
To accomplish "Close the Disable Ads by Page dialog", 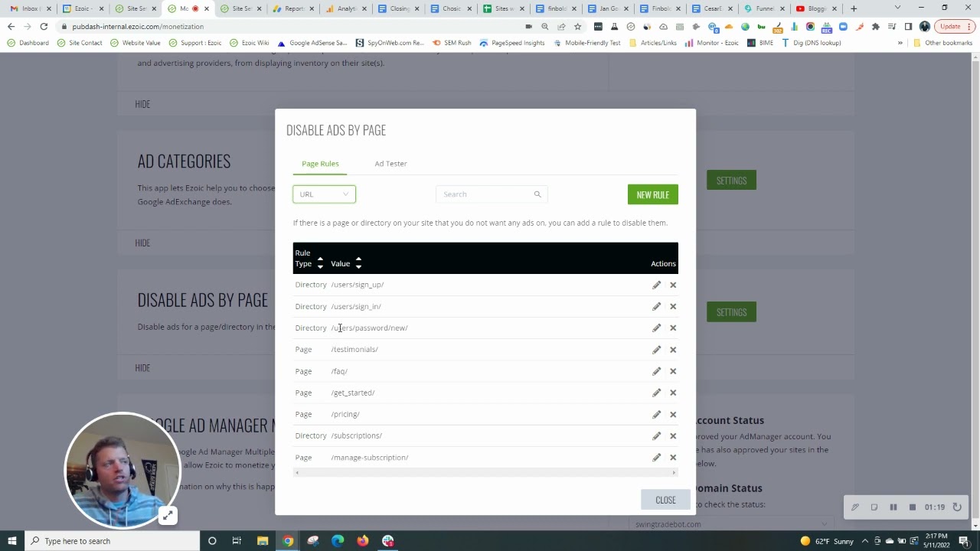I will click(665, 500).
